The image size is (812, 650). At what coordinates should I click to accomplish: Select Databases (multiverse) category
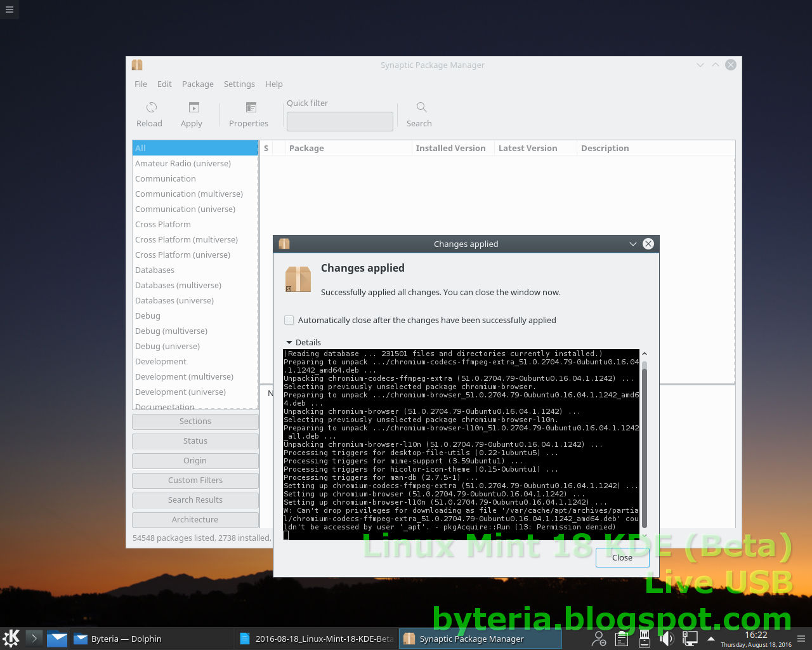click(x=195, y=285)
